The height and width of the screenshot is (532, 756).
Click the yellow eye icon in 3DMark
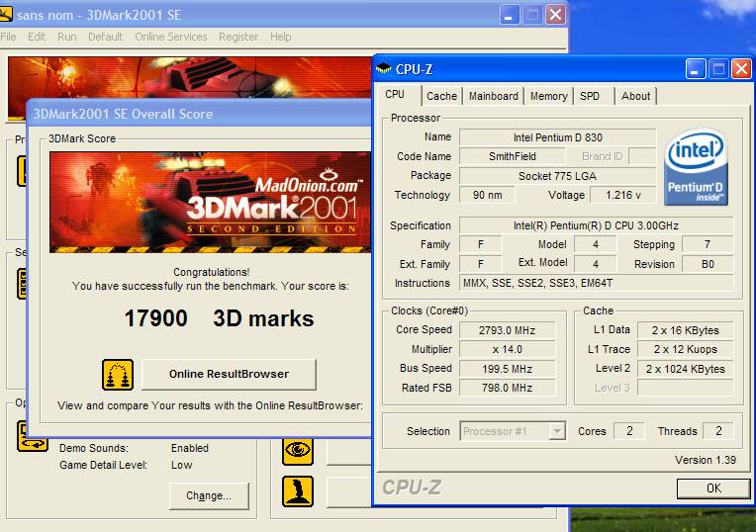click(298, 450)
